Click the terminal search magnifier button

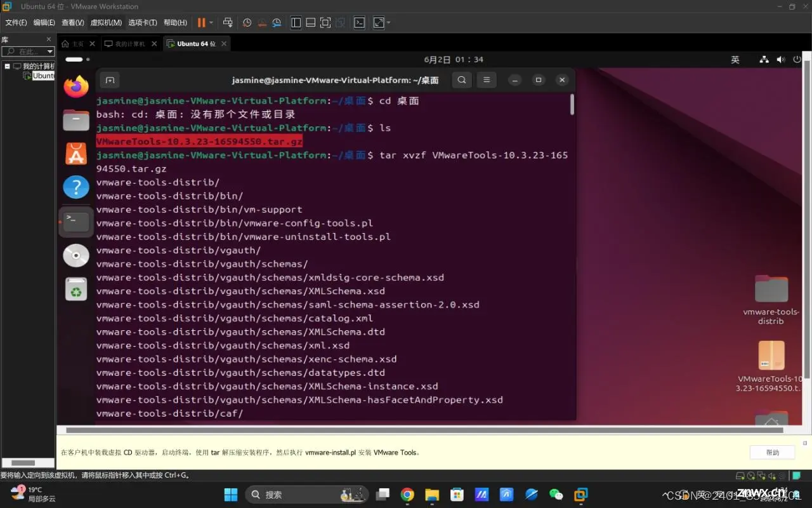(x=462, y=80)
